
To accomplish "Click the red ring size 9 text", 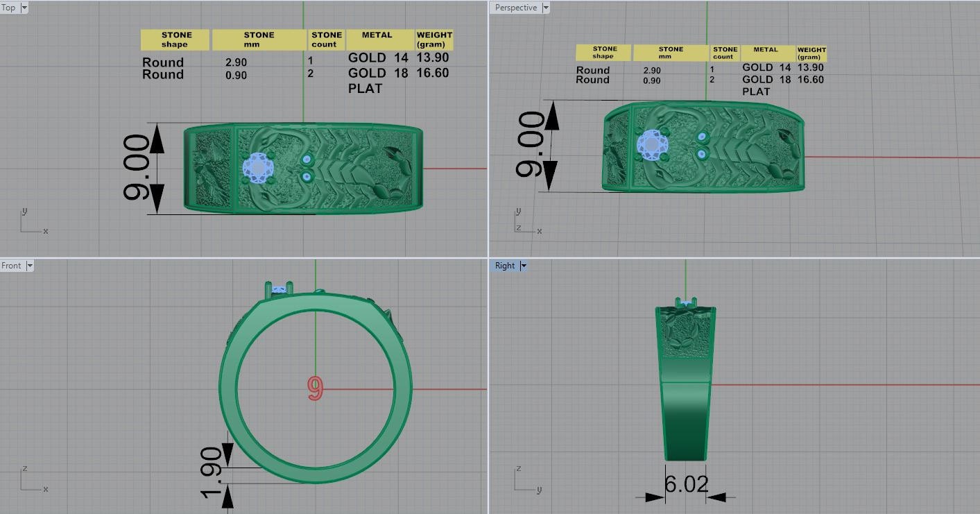I will tap(315, 389).
